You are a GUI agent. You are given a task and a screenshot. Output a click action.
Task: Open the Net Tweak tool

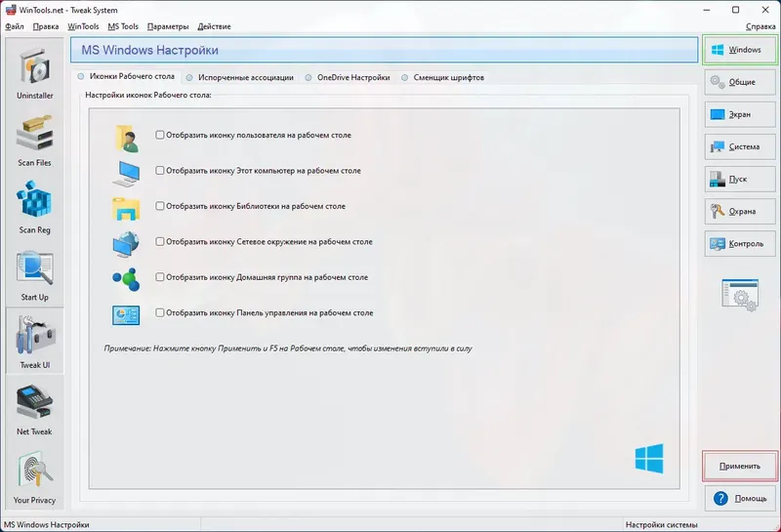(35, 409)
